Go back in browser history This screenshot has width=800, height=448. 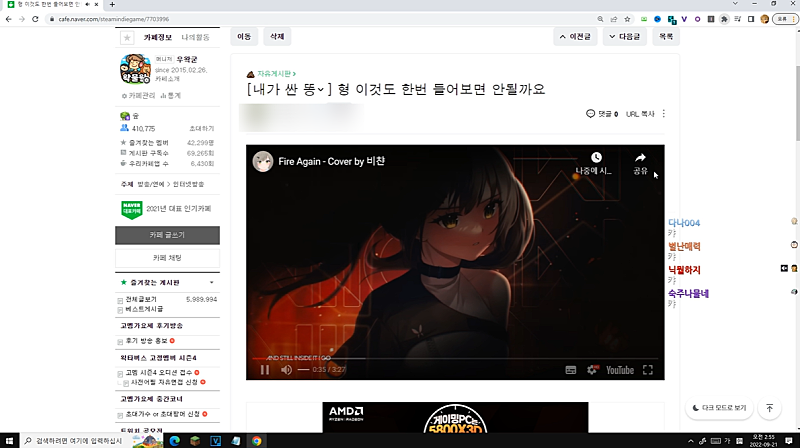[x=9, y=19]
